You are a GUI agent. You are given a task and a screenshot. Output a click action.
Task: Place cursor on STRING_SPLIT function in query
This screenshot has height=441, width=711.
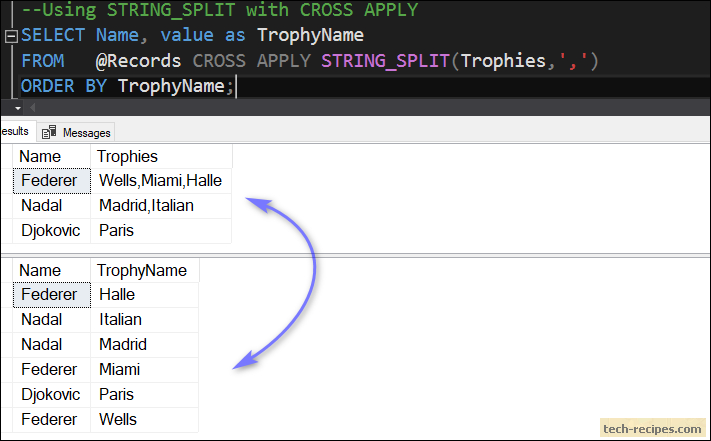385,61
